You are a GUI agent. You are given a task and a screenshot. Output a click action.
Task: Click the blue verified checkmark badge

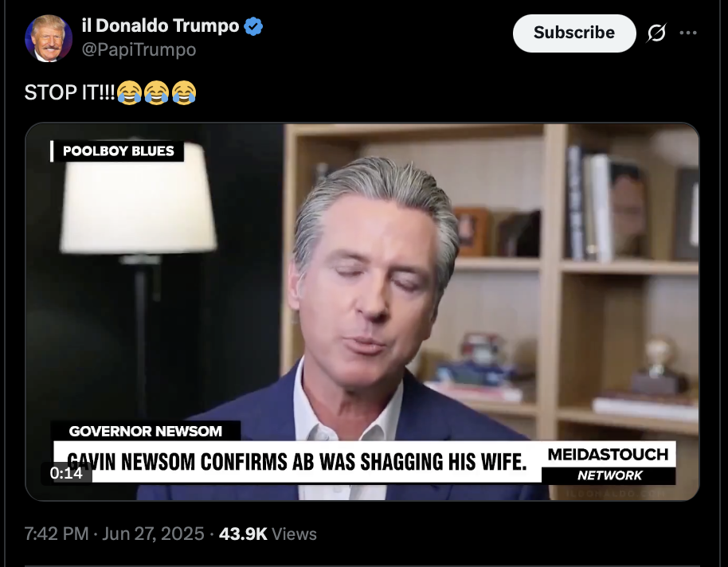pyautogui.click(x=253, y=26)
